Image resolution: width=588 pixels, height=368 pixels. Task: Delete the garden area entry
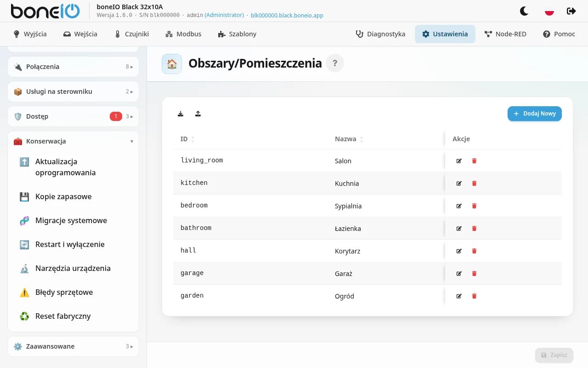(x=475, y=296)
